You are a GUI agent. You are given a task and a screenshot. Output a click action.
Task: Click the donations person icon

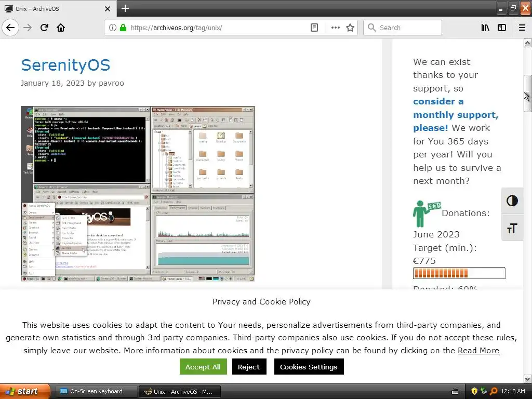point(426,214)
